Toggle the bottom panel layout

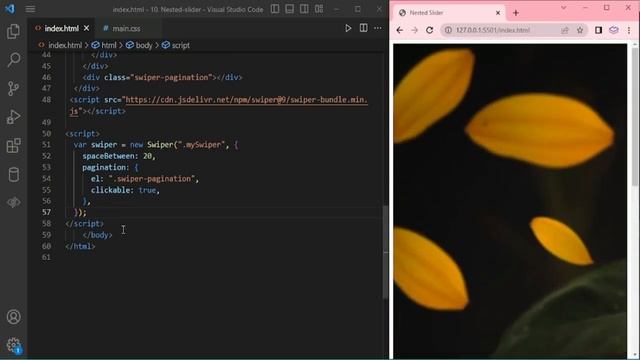click(289, 9)
